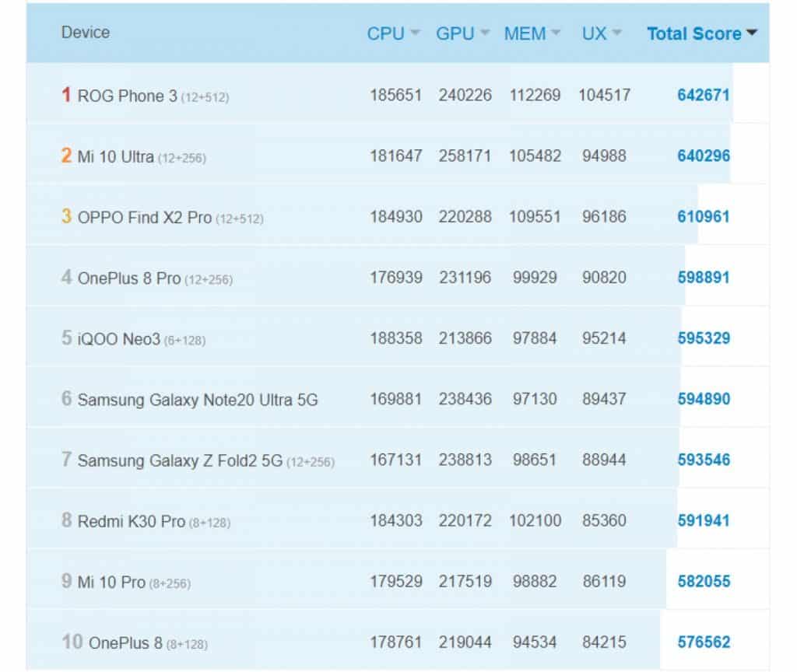The height and width of the screenshot is (672, 797).
Task: Click OnePlus 8 Pro MEM score 99929
Action: (x=535, y=278)
